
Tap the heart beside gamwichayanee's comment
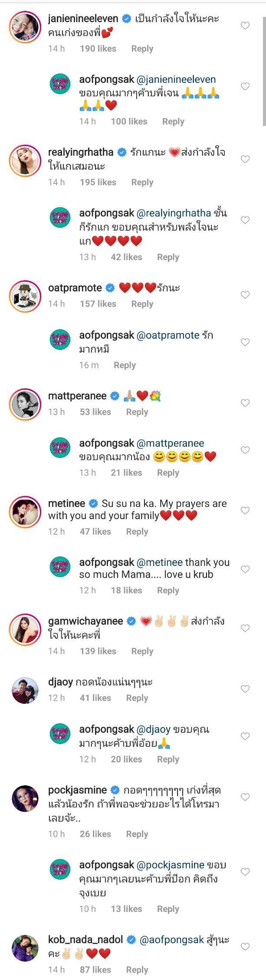(x=245, y=628)
